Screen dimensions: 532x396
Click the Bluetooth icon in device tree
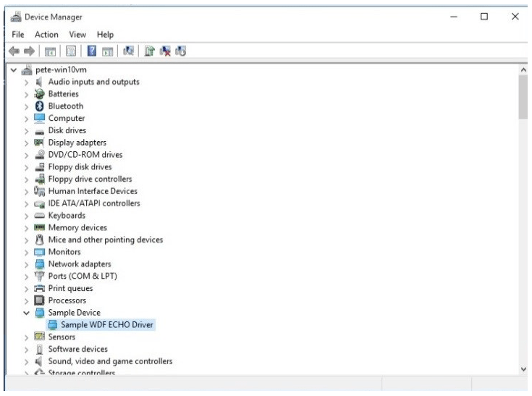pyautogui.click(x=41, y=106)
